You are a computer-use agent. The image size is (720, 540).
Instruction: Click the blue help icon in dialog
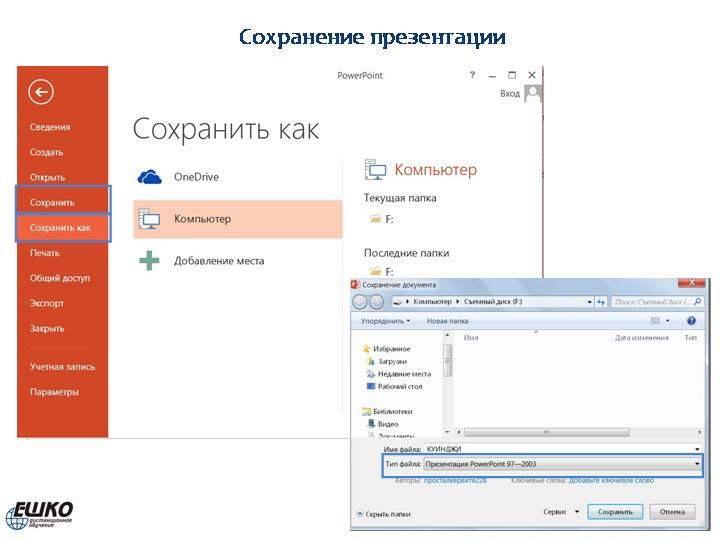[691, 321]
